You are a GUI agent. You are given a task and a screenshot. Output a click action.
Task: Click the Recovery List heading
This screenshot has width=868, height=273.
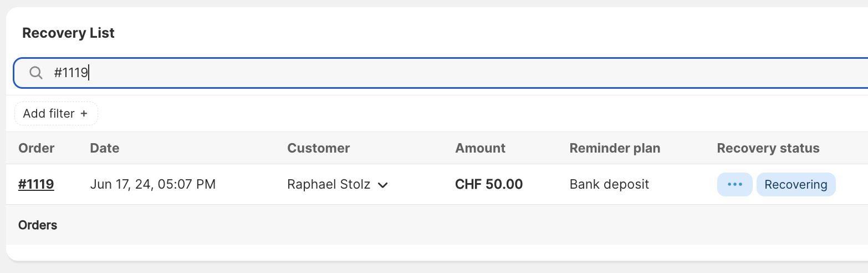[x=68, y=33]
